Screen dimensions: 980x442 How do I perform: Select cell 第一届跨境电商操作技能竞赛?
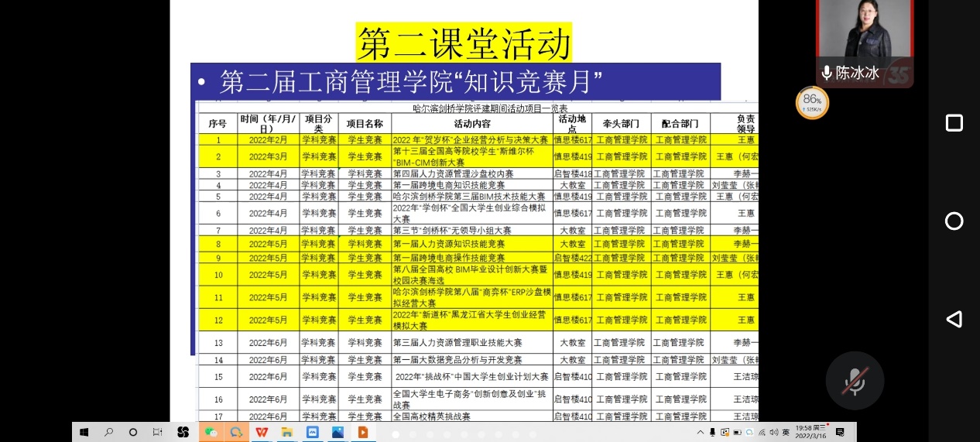coord(471,258)
